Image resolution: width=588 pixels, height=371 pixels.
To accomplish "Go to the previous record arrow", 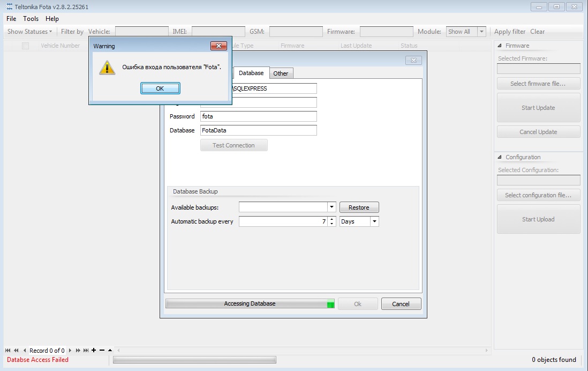I will click(x=25, y=351).
